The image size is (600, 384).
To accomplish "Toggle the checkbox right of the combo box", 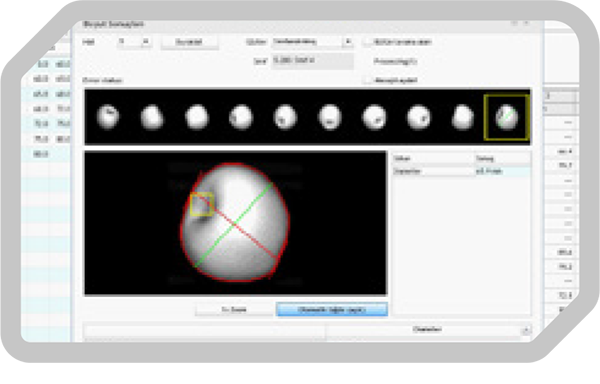I will coord(368,42).
